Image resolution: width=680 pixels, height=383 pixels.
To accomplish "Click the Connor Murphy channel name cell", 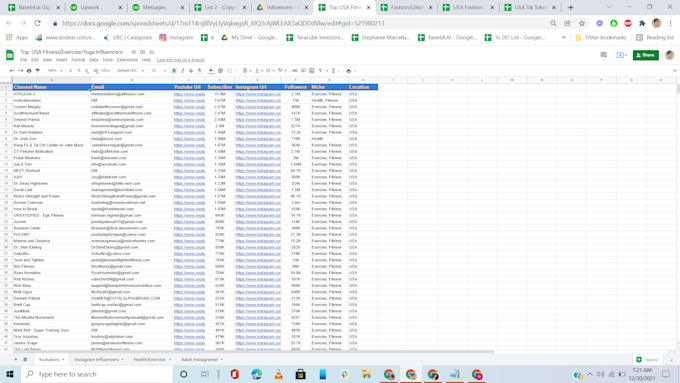I will pos(51,107).
